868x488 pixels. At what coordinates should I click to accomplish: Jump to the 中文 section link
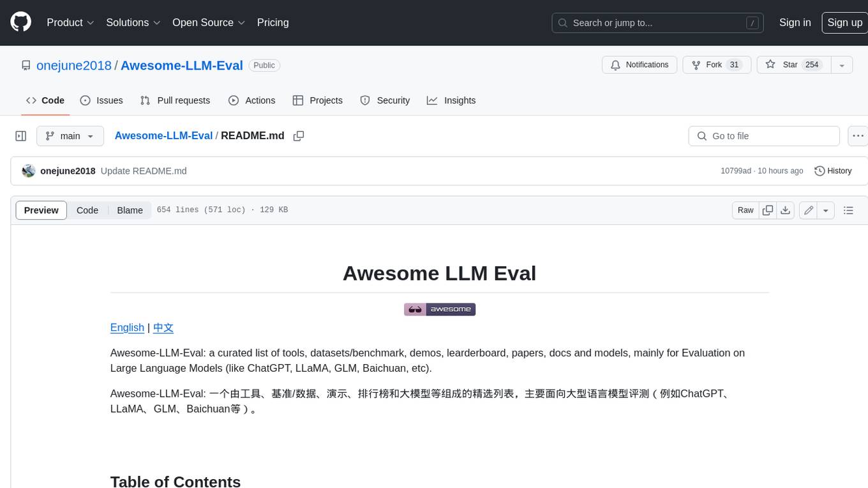pyautogui.click(x=163, y=328)
